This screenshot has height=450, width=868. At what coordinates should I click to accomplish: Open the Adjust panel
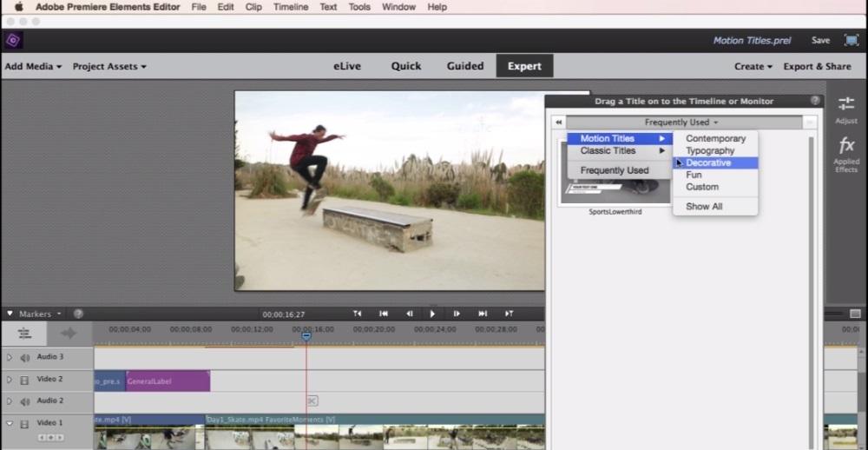(845, 109)
